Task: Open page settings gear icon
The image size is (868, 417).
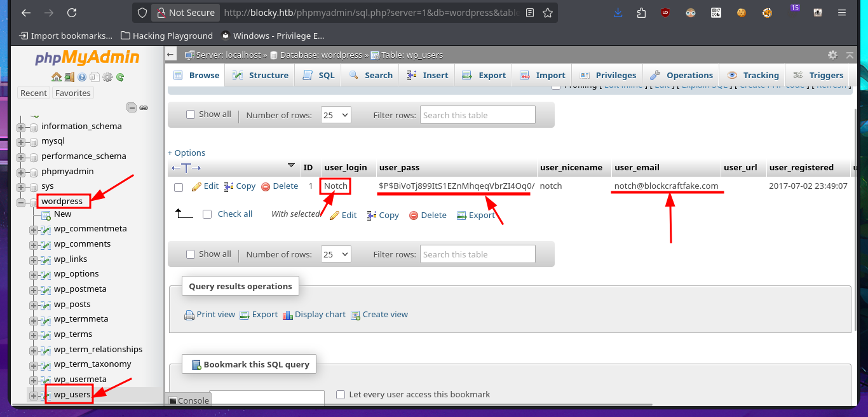Action: coord(832,55)
